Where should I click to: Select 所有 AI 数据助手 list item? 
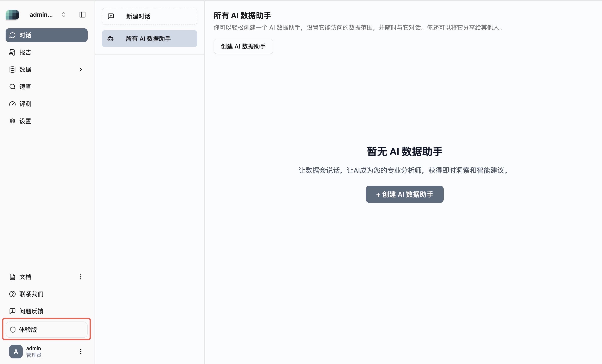click(x=149, y=39)
